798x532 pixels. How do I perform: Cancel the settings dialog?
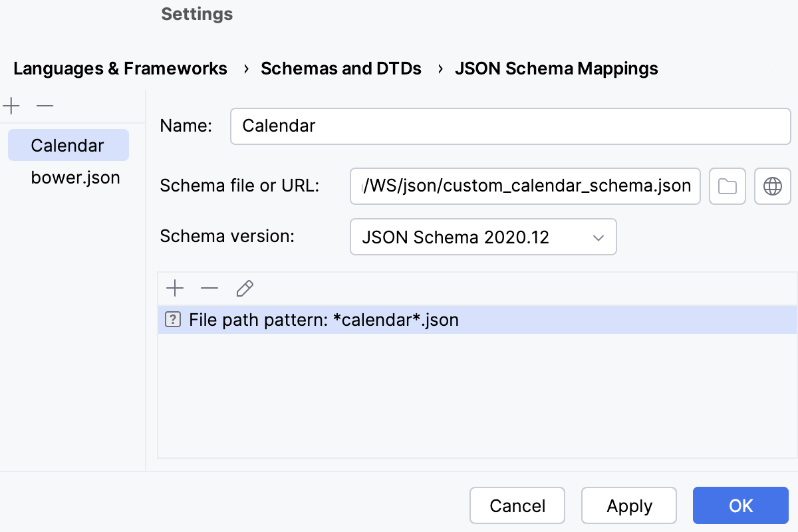[517, 505]
